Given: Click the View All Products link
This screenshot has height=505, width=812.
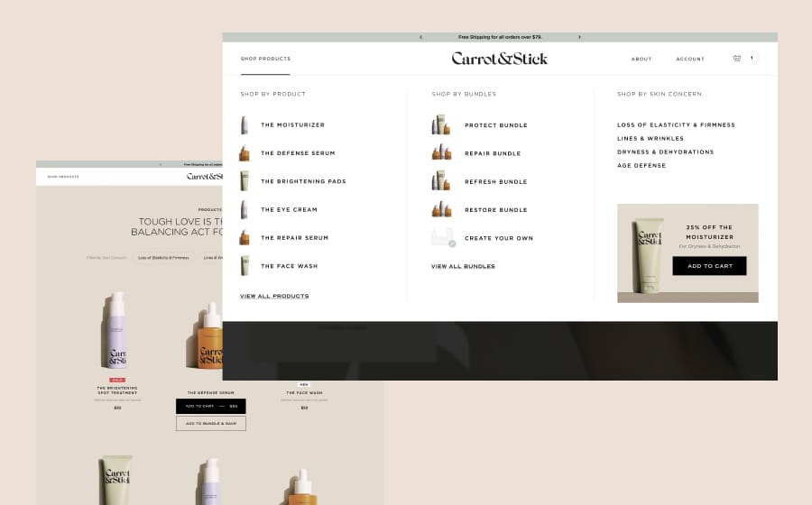Looking at the screenshot, I should (274, 296).
